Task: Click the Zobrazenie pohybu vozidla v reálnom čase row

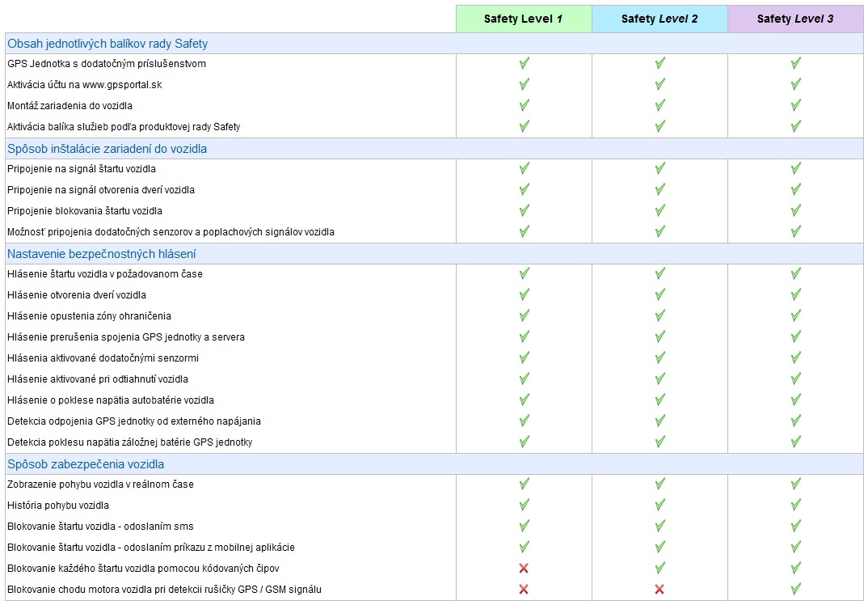Action: click(x=100, y=484)
